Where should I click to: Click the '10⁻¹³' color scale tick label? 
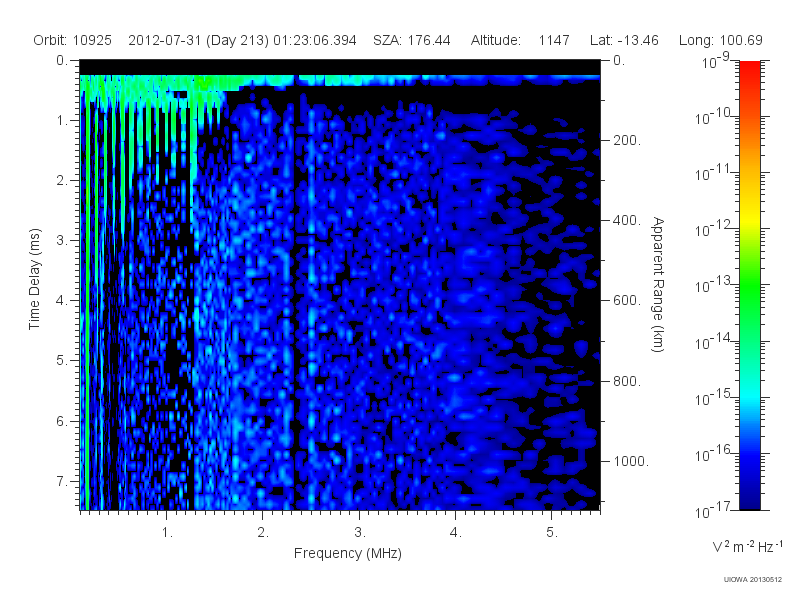coord(715,285)
